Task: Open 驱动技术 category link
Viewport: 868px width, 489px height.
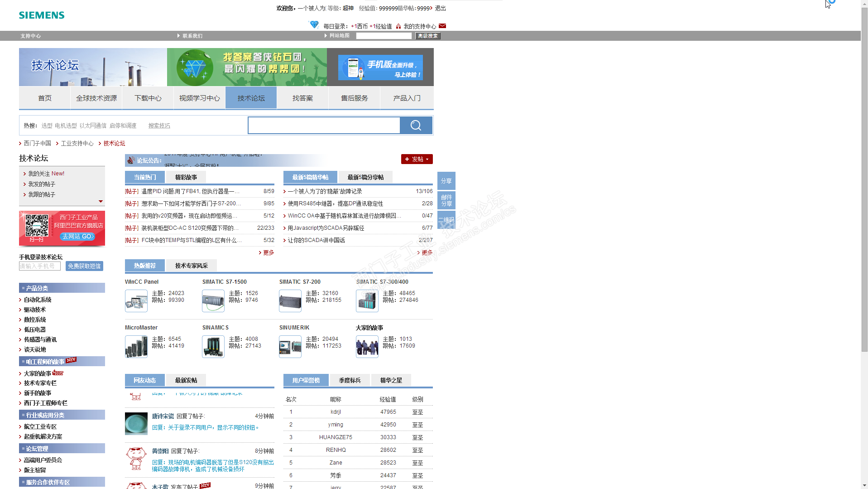Action: (x=35, y=310)
